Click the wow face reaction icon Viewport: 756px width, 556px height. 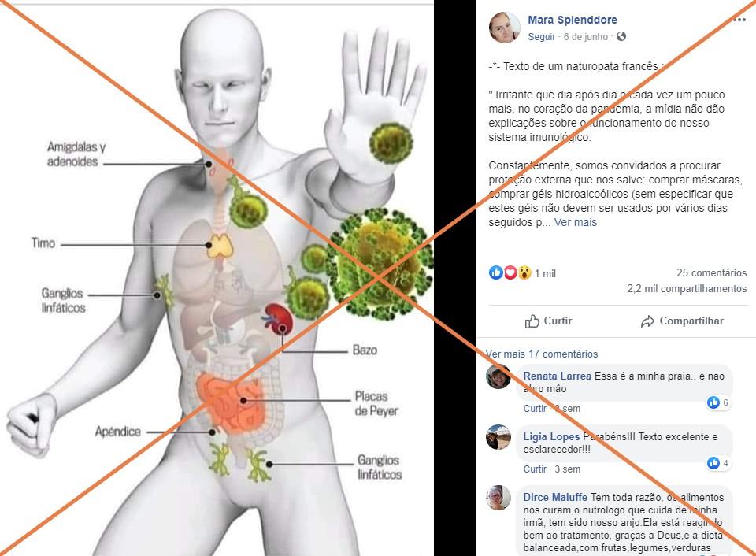pyautogui.click(x=524, y=273)
